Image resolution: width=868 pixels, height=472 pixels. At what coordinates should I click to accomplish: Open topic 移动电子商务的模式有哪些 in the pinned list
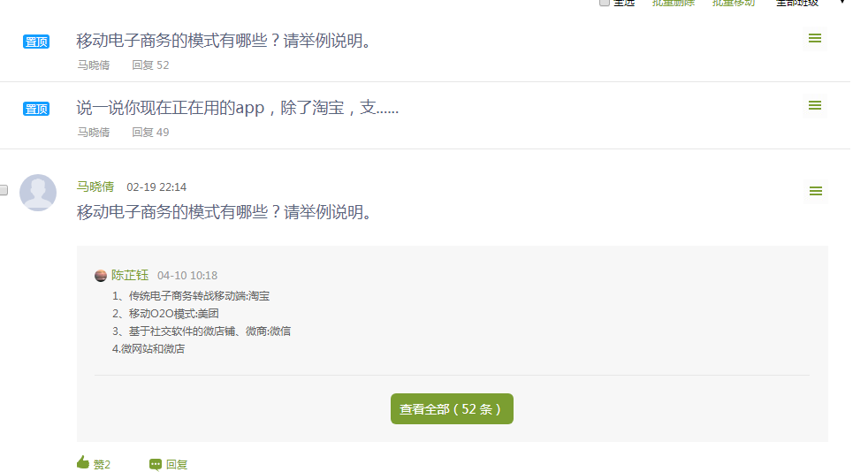pyautogui.click(x=224, y=41)
